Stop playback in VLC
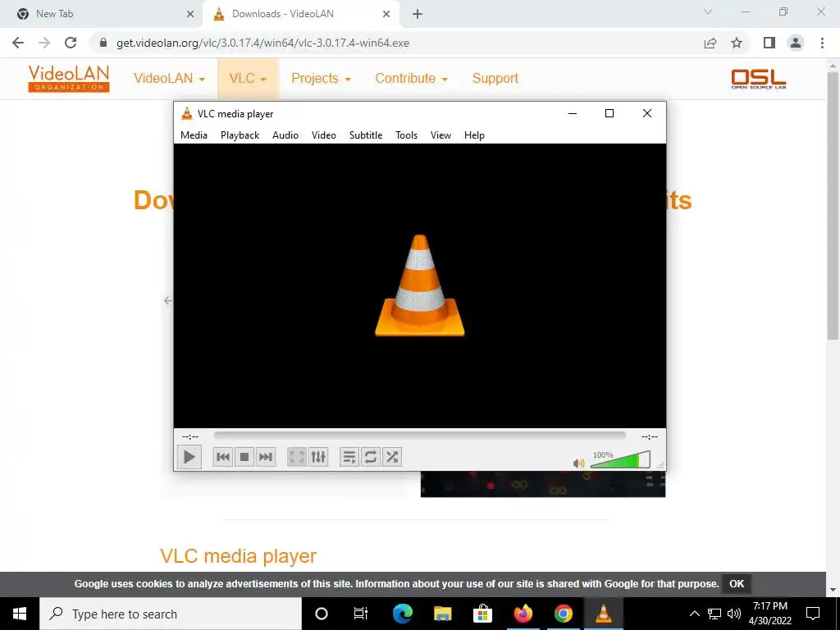 pyautogui.click(x=244, y=457)
